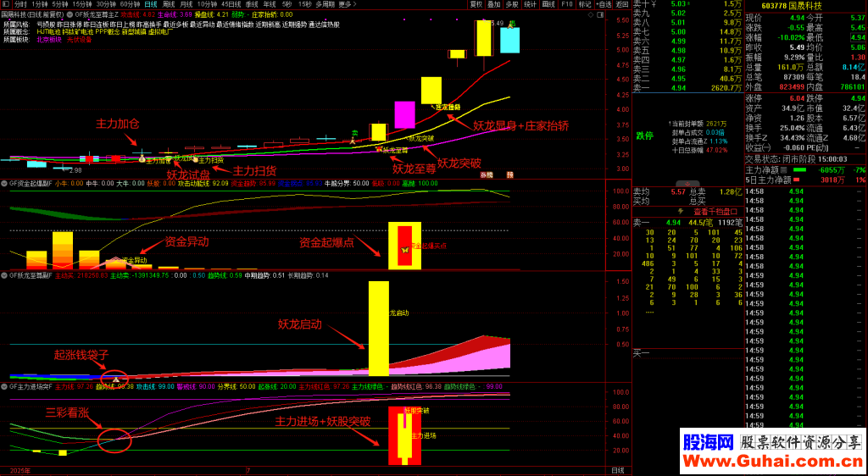This screenshot has width=868, height=476.
Task: Click the 标记 mark button
Action: point(585,4)
